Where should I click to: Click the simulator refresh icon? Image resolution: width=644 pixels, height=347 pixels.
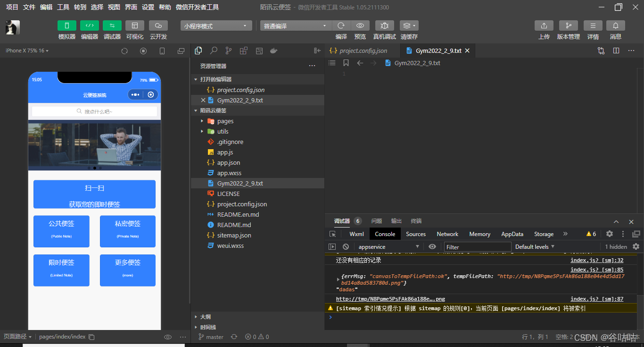point(124,51)
